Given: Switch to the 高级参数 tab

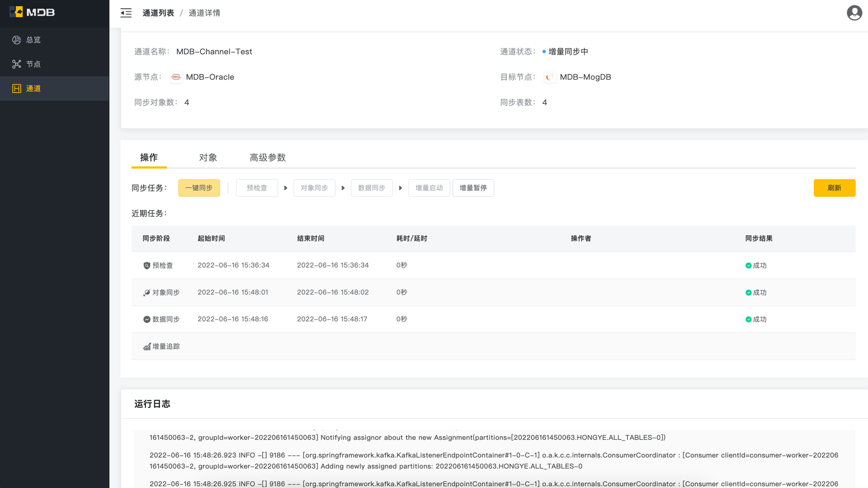Looking at the screenshot, I should pyautogui.click(x=268, y=158).
